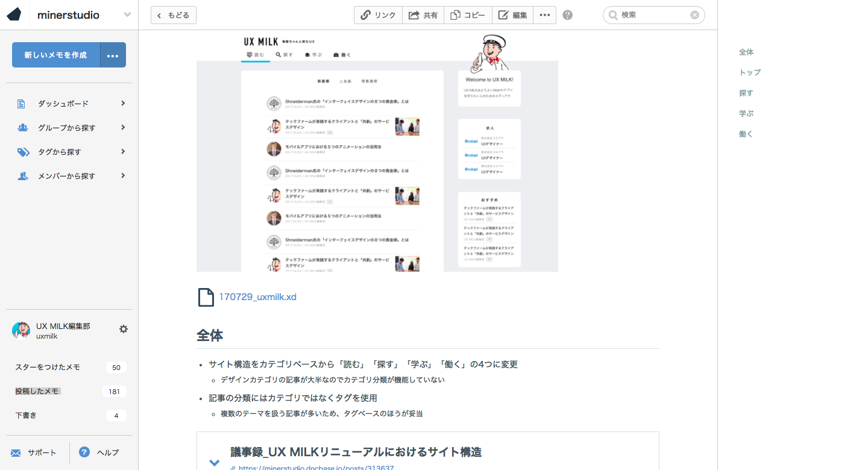Image resolution: width=868 pixels, height=470 pixels.
Task: Open dropdown beside 新しいメモを作成
Action: [113, 55]
